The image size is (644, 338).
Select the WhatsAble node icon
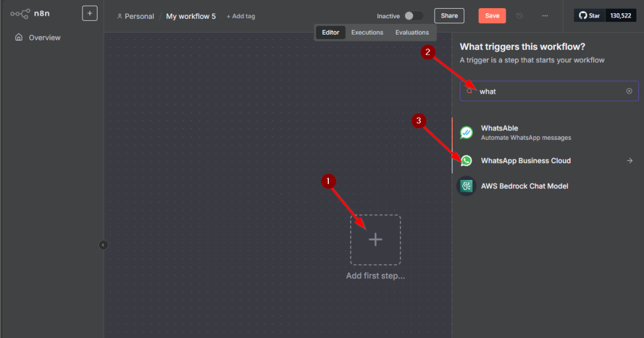point(466,133)
